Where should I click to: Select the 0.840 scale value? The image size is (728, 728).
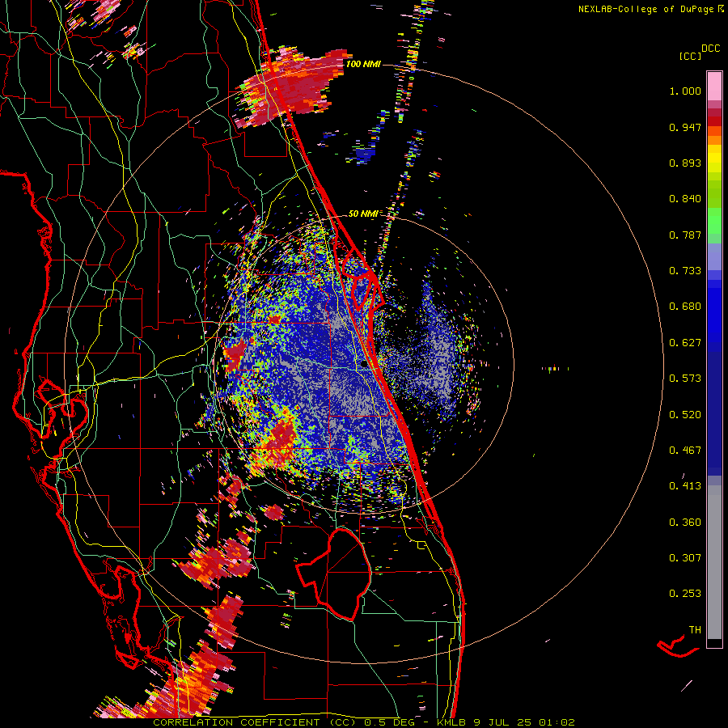coord(685,199)
